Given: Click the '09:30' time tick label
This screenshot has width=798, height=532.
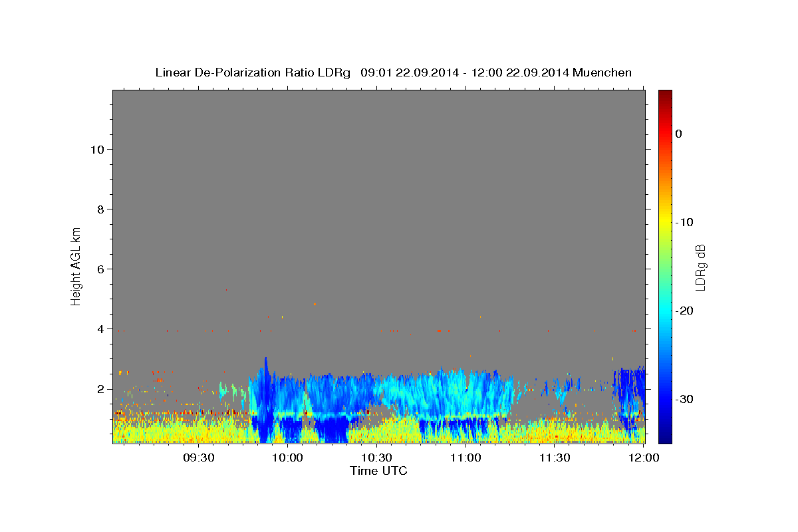Looking at the screenshot, I should coord(199,458).
